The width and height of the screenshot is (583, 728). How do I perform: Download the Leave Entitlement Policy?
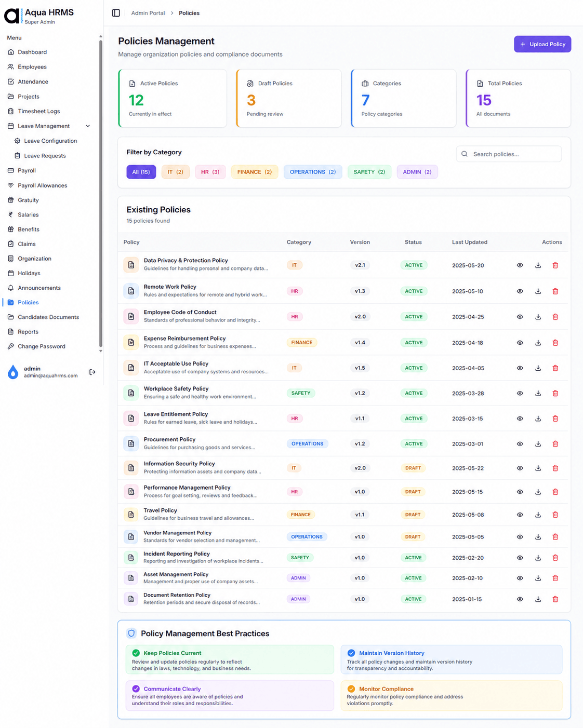click(x=538, y=419)
